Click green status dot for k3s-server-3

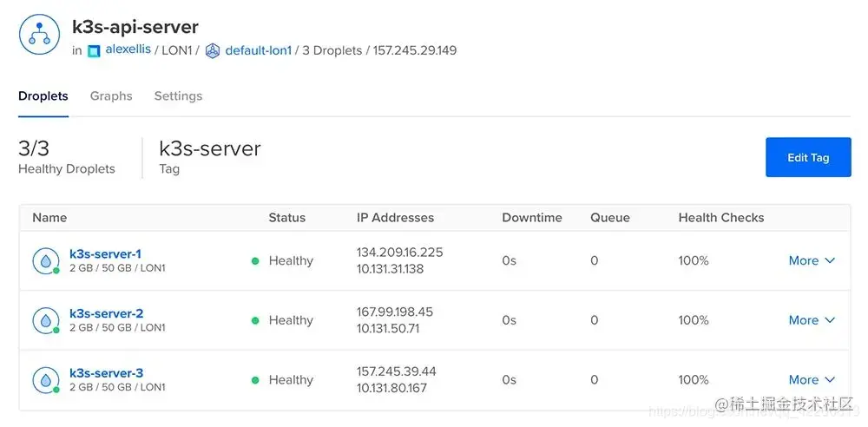(255, 380)
